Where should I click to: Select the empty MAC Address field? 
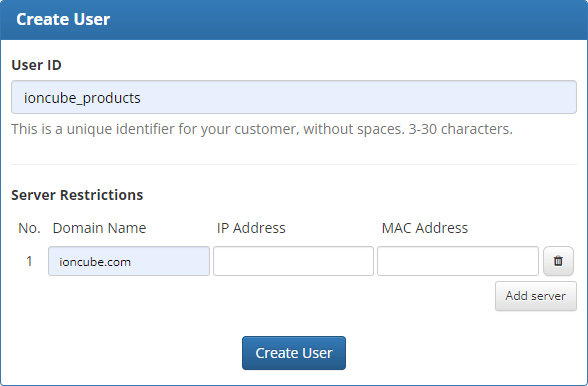coord(458,261)
